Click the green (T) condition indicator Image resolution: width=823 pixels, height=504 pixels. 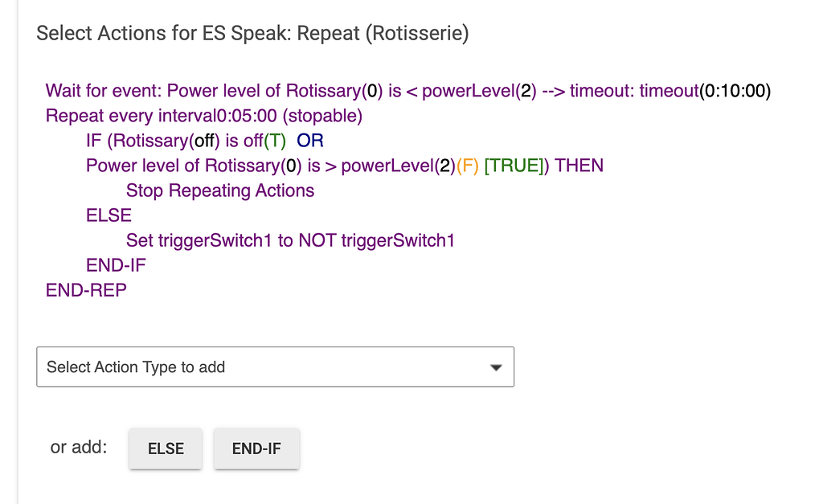275,141
